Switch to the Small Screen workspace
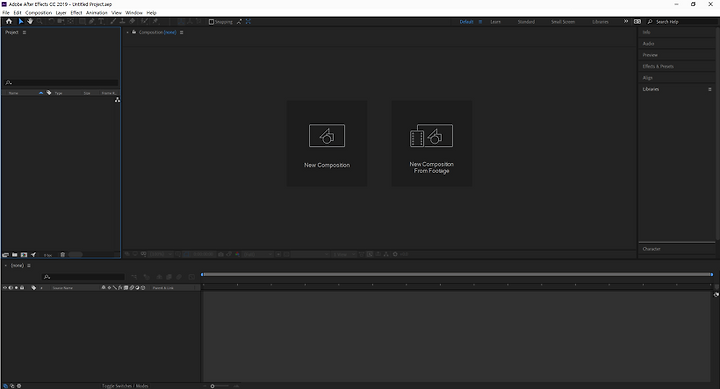 tap(563, 22)
